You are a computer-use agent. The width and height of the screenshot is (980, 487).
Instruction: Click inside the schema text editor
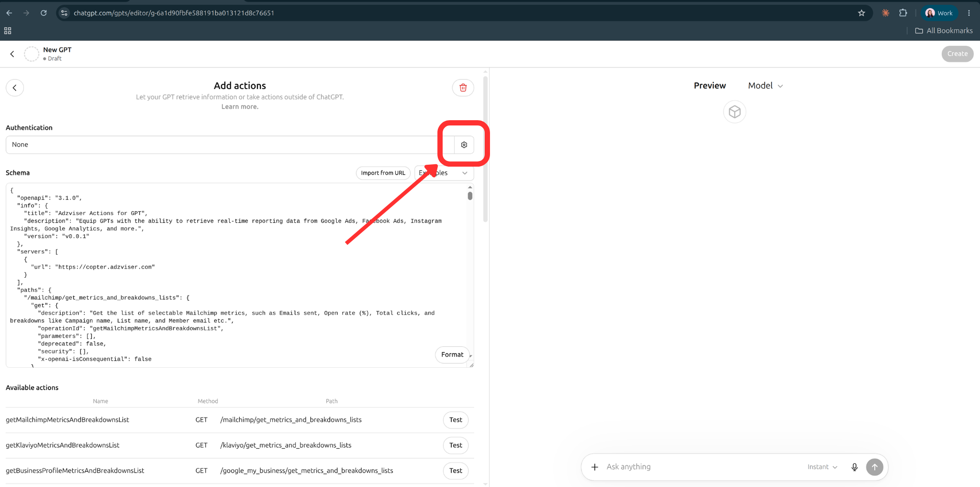237,275
